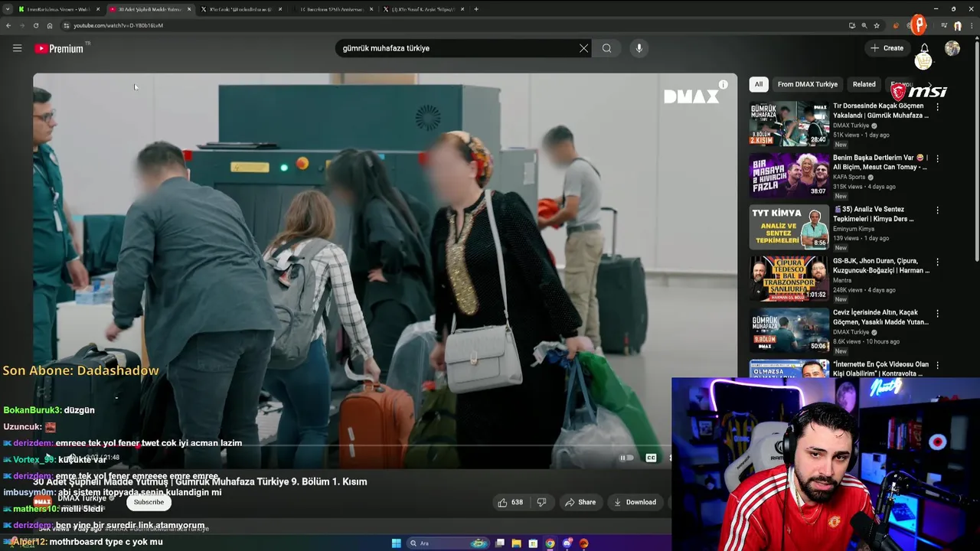This screenshot has height=551, width=980.
Task: Open video titled Ceviz İçerisinde Altın, Kaçak Göçmen
Action: (880, 317)
